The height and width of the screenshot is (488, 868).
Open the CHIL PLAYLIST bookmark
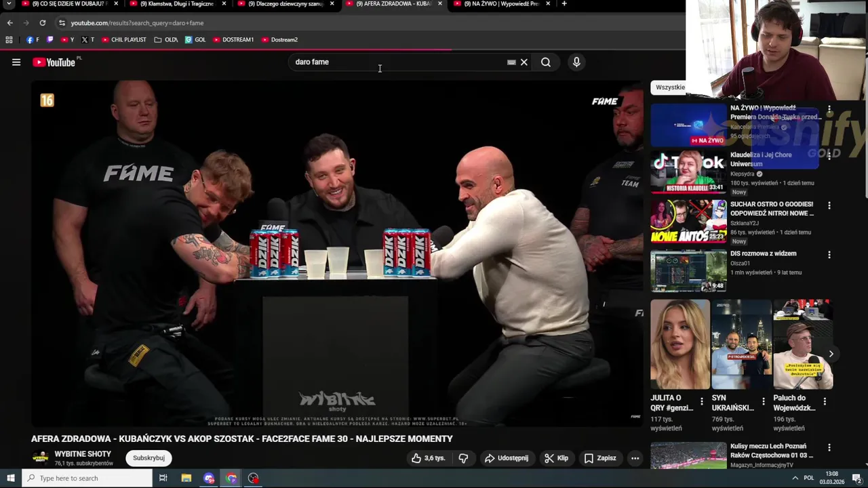123,40
